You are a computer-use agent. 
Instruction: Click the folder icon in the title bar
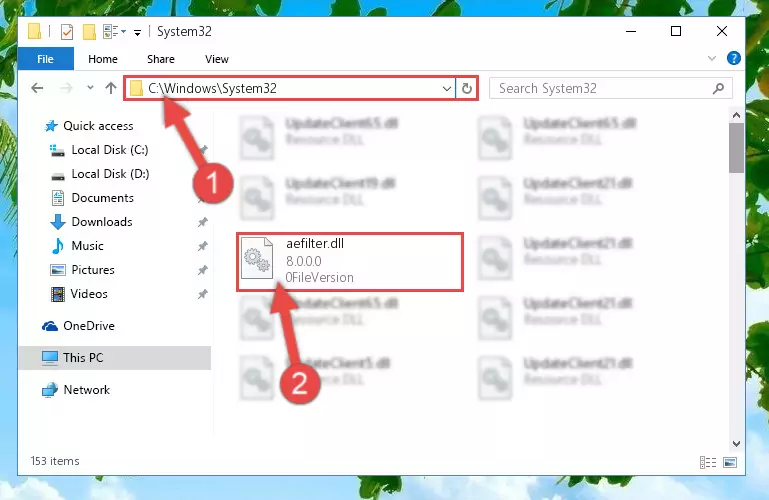pos(34,31)
